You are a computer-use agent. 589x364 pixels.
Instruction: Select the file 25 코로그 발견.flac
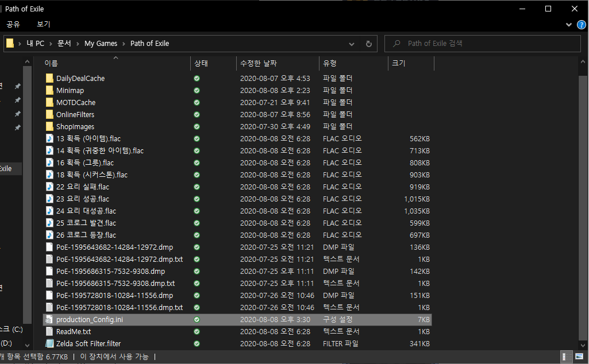pyautogui.click(x=86, y=223)
